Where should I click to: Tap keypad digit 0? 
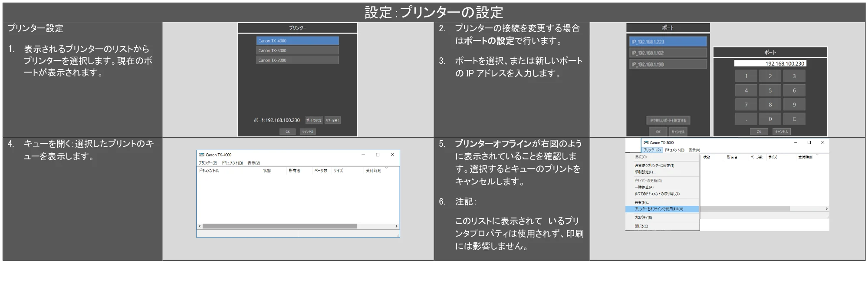770,119
